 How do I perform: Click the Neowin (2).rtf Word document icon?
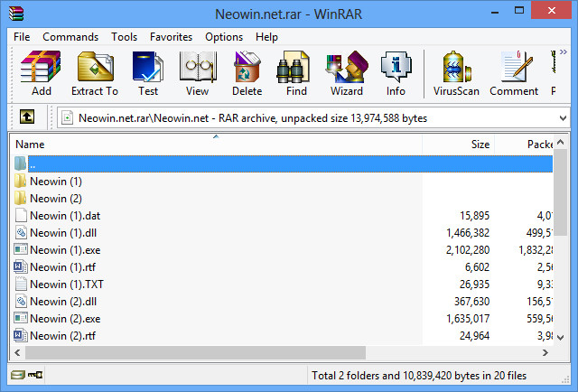(x=21, y=335)
